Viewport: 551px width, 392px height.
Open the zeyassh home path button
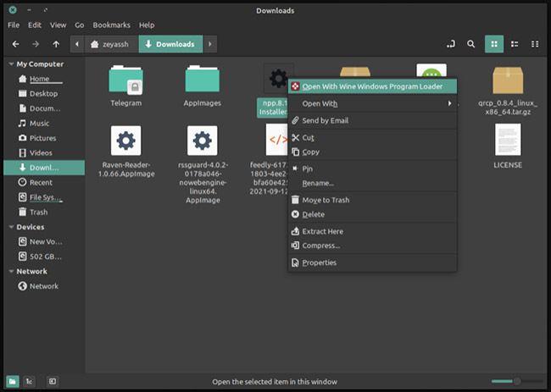[111, 44]
